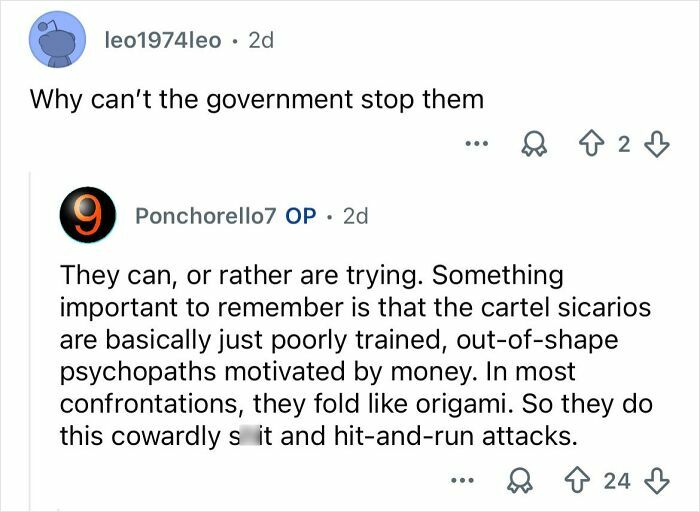Click the 2d timestamp on leo1974leo's comment
This screenshot has height=512, width=700.
click(x=259, y=40)
